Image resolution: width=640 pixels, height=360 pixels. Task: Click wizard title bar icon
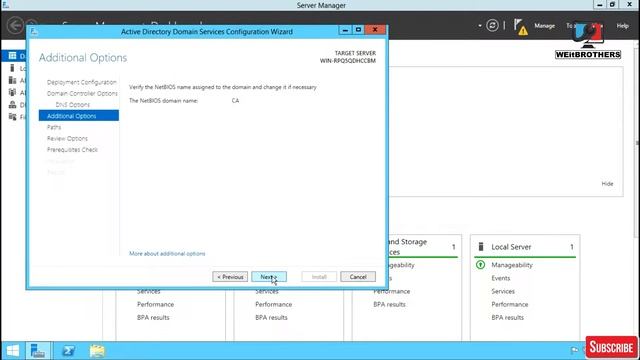click(x=34, y=31)
